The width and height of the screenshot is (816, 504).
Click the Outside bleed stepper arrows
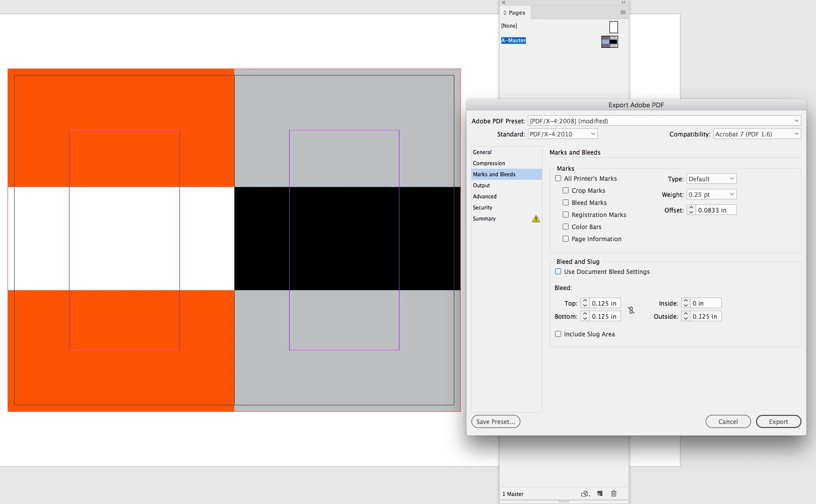686,316
